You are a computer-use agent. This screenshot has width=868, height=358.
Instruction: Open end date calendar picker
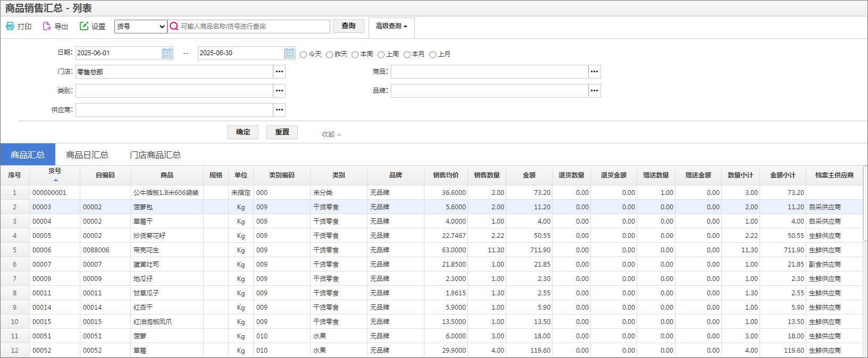point(289,53)
